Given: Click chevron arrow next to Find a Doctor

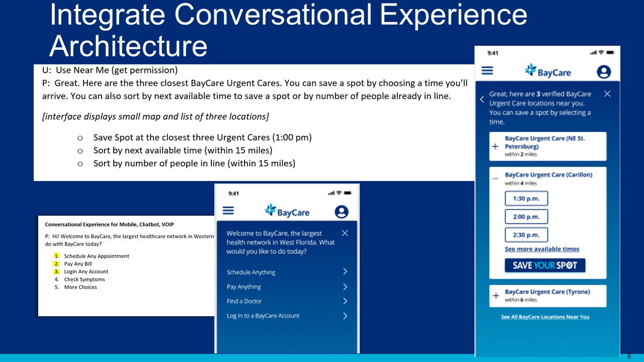Looking at the screenshot, I should pyautogui.click(x=345, y=301).
